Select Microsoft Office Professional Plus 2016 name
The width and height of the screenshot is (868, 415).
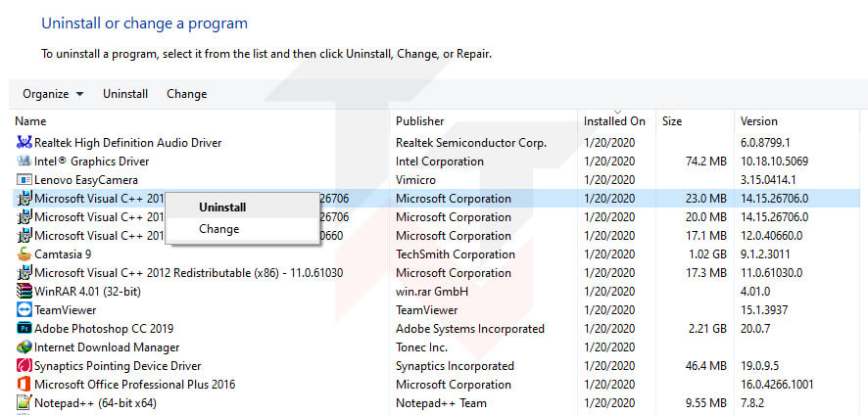[135, 385]
